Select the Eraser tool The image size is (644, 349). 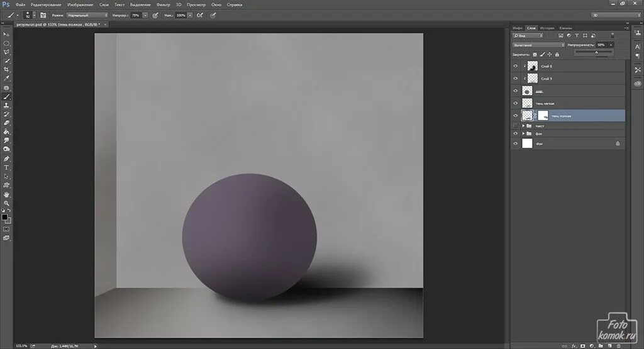coord(6,123)
